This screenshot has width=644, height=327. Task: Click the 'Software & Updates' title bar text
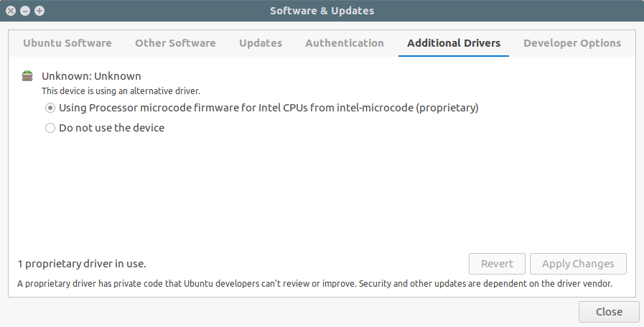(322, 11)
